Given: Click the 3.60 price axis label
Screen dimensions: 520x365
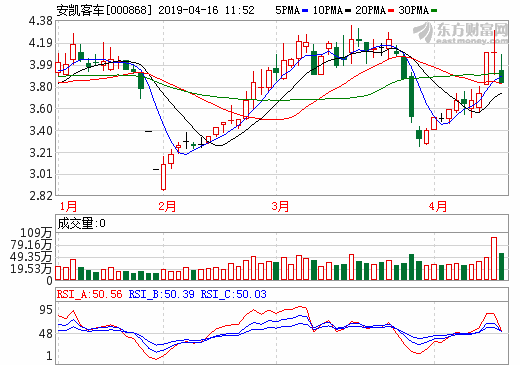Looking at the screenshot, I should (x=41, y=109).
